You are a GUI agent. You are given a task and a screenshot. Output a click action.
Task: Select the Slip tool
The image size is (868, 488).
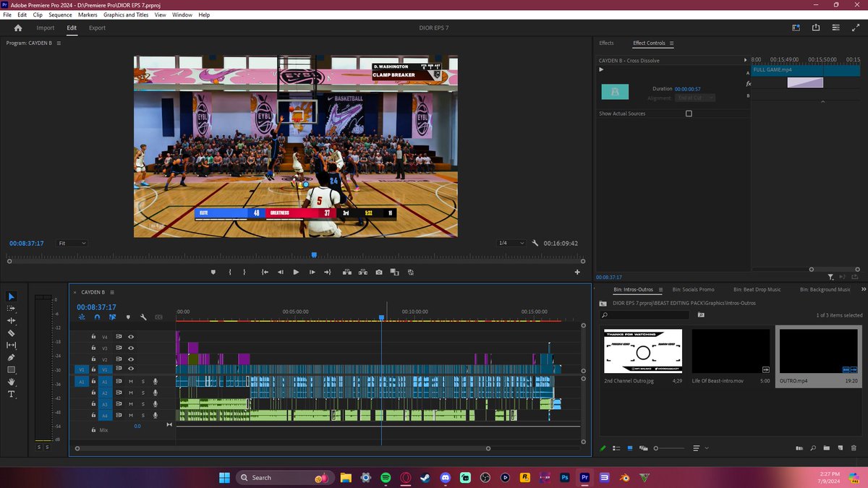click(x=12, y=346)
